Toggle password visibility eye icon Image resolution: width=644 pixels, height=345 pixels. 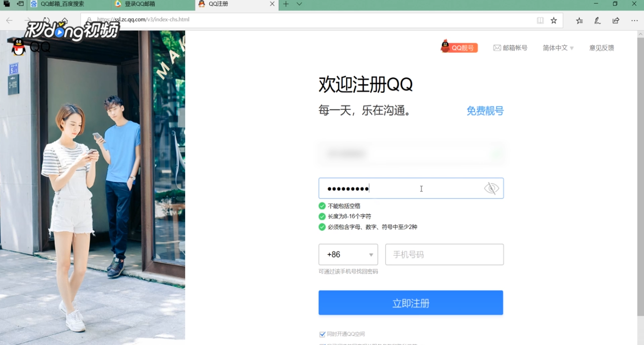(492, 189)
